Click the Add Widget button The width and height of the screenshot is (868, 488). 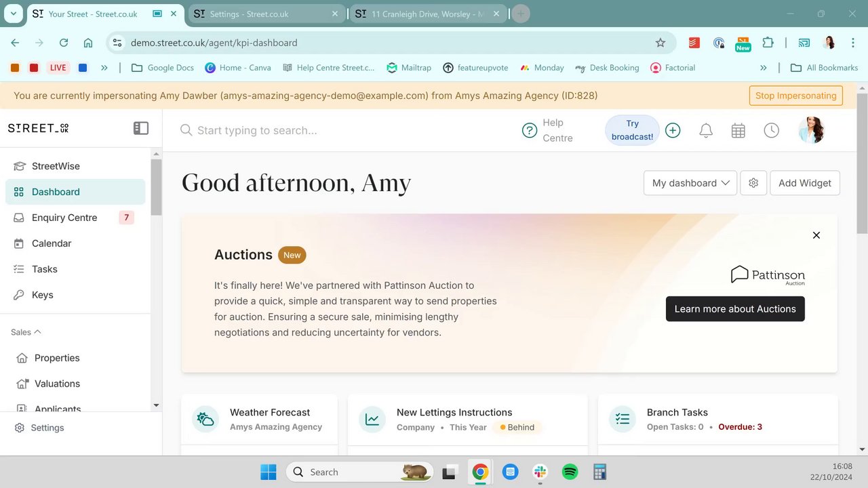(805, 183)
